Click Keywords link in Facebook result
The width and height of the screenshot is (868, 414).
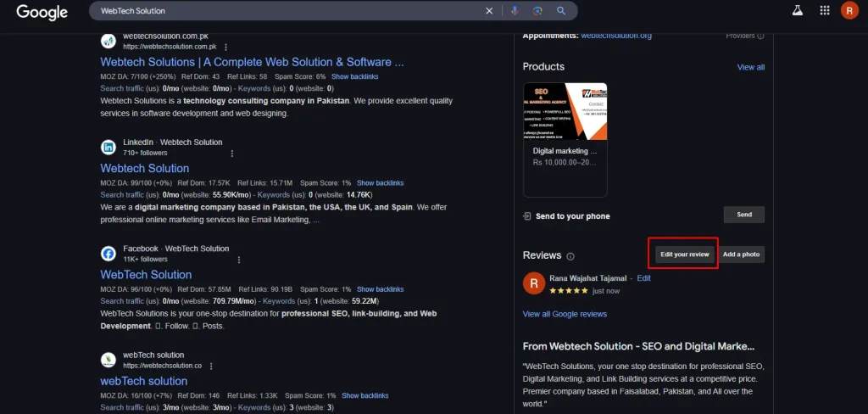pyautogui.click(x=278, y=301)
